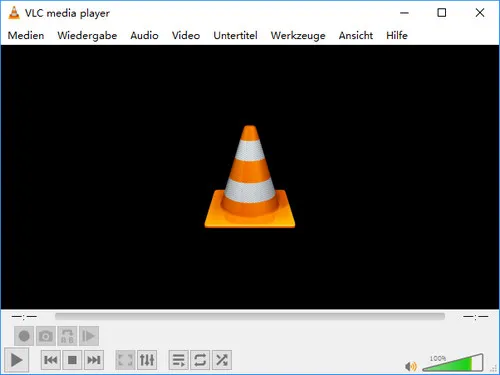Skip to previous track
Screen dimensions: 500x375
point(51,360)
